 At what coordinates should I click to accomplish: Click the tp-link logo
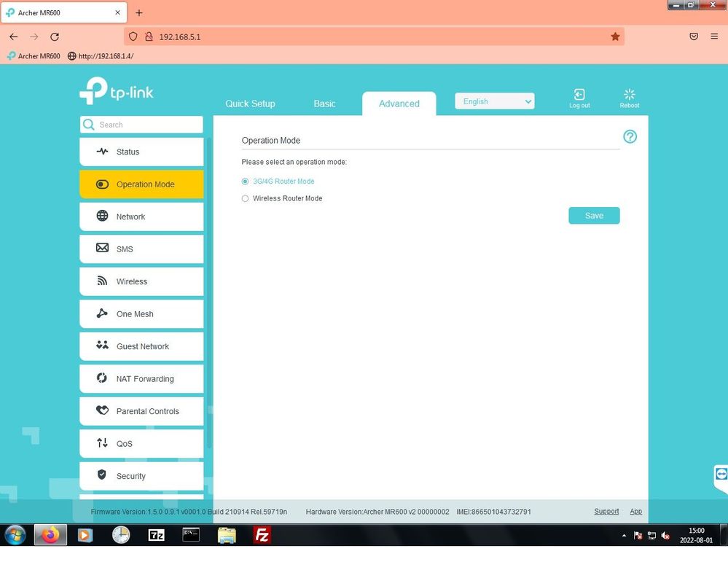pyautogui.click(x=117, y=91)
